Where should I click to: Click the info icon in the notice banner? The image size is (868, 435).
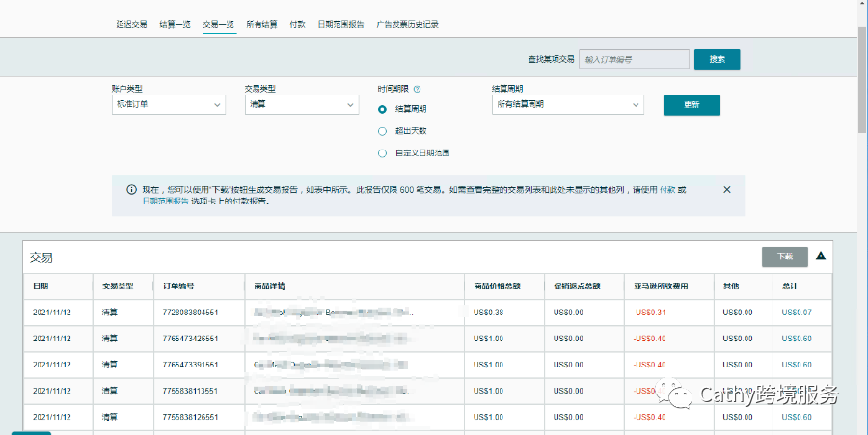coord(131,190)
